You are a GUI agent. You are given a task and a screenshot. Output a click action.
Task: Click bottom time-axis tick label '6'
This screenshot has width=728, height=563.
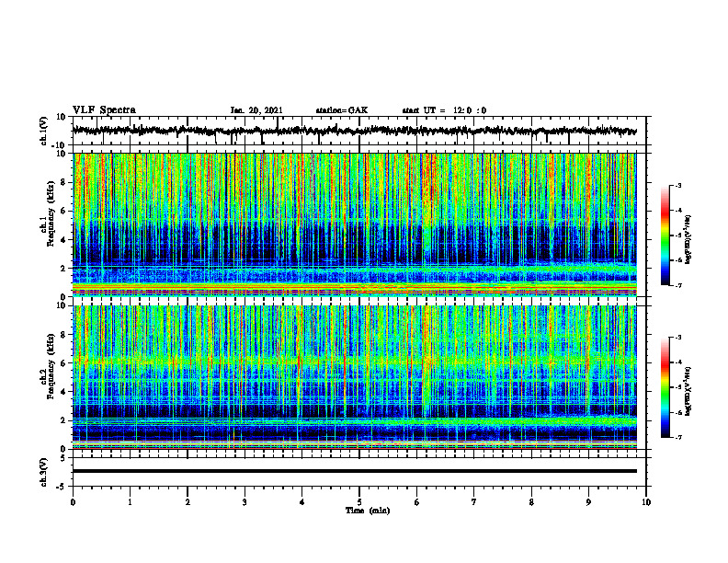[417, 502]
